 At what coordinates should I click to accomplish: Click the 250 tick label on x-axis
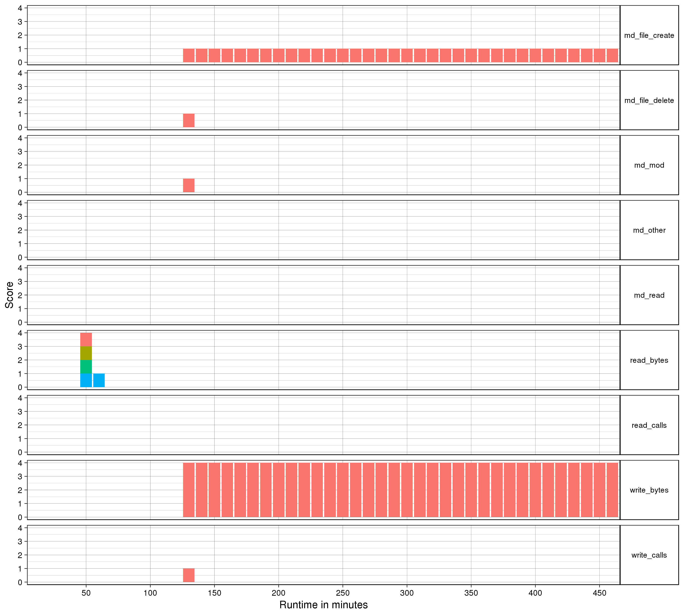coord(343,593)
